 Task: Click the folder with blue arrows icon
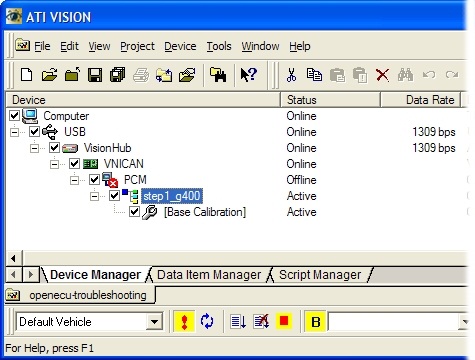click(164, 75)
